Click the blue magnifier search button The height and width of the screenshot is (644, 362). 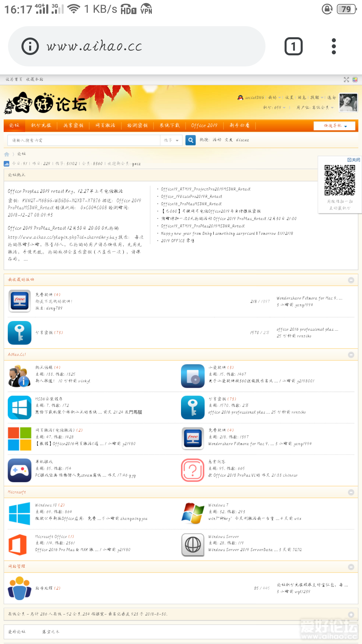point(191,140)
